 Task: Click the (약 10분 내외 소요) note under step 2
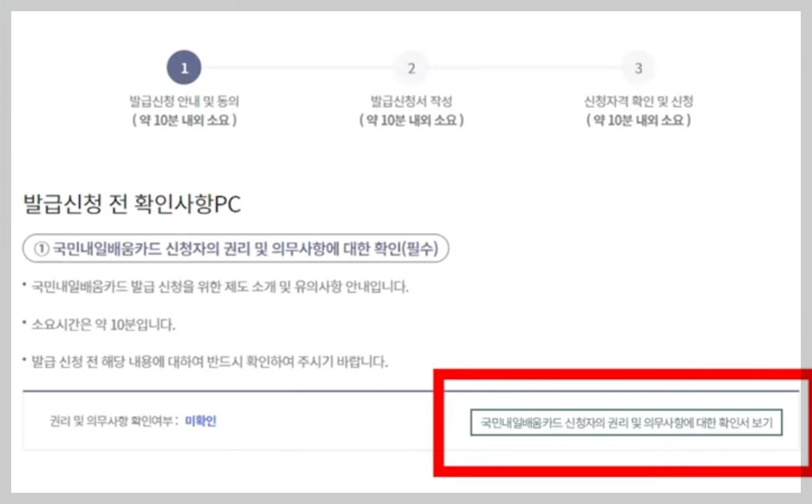[412, 120]
